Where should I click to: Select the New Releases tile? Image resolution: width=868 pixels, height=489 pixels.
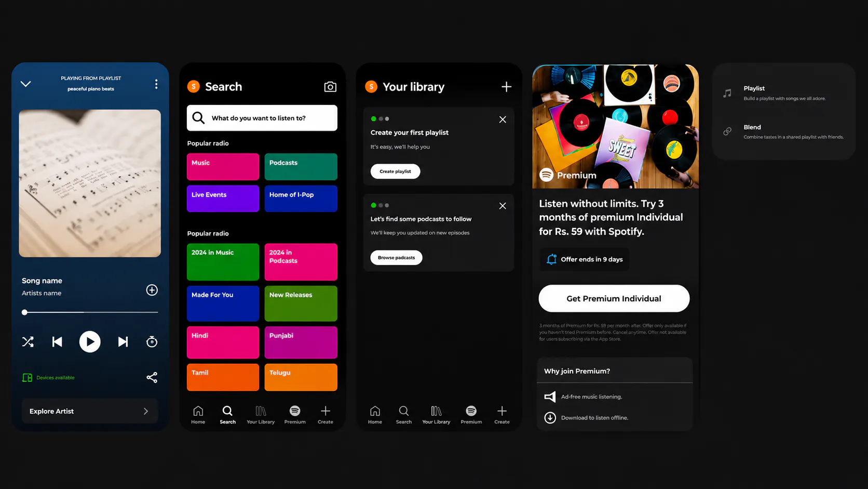301,303
